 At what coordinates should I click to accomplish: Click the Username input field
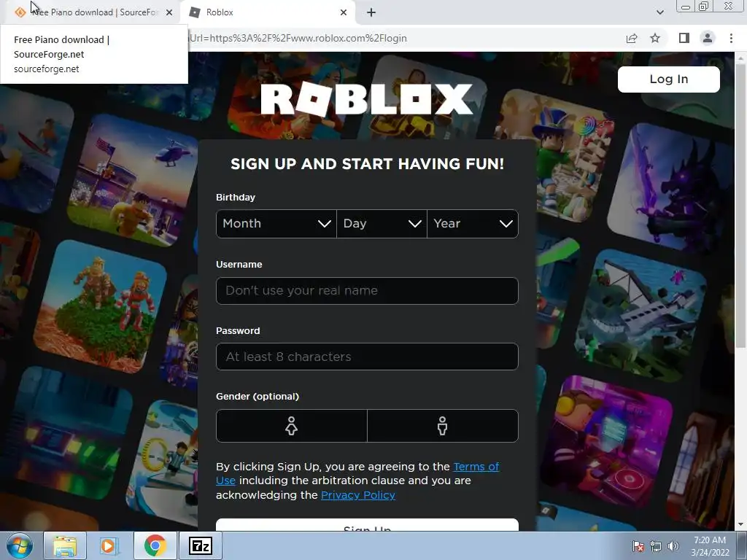[367, 290]
